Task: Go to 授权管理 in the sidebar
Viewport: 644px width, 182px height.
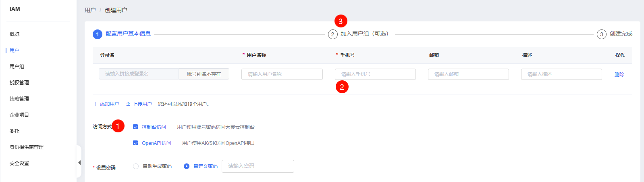Action: point(19,83)
